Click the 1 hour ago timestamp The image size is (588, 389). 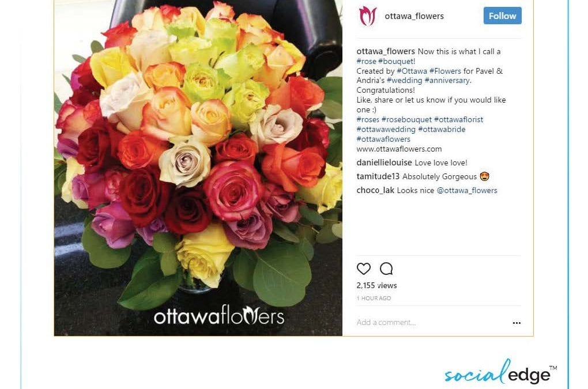coord(374,299)
